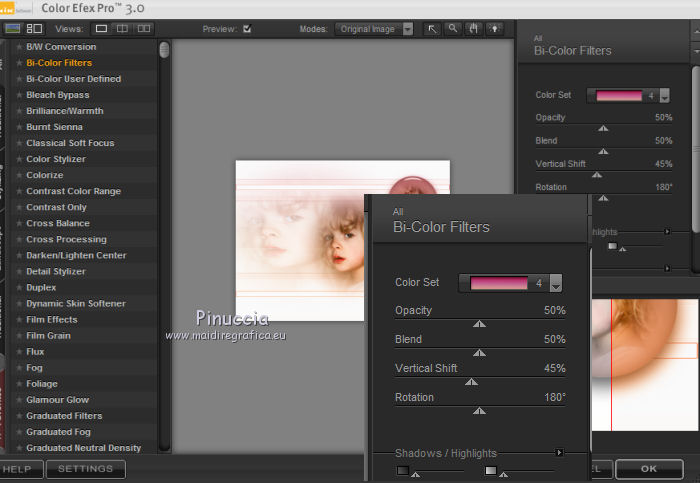The image size is (700, 483).
Task: Expand the Highlights section arrow in right-side panel
Action: 667,232
